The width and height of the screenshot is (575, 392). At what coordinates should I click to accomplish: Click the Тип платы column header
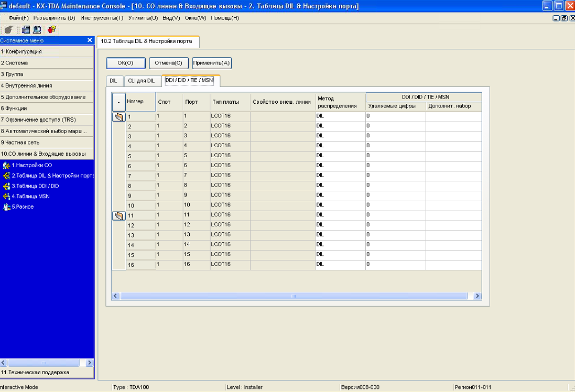click(230, 102)
